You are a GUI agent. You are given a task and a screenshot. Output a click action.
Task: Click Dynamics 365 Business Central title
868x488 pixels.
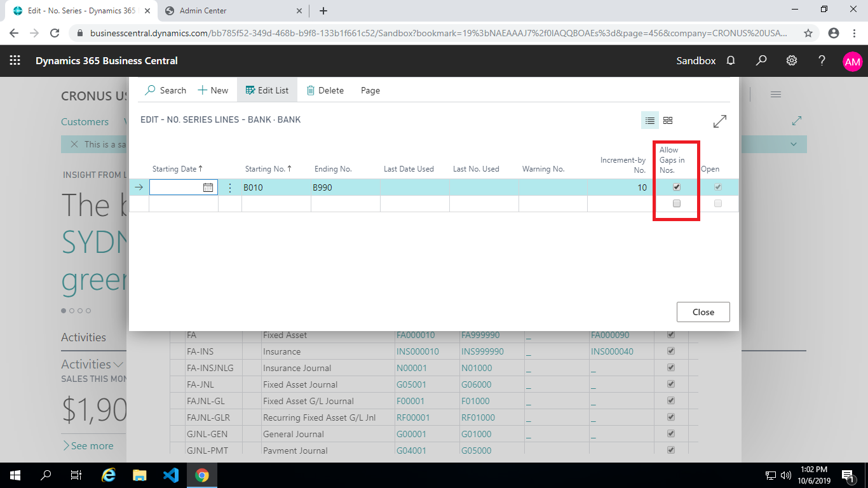click(x=107, y=61)
